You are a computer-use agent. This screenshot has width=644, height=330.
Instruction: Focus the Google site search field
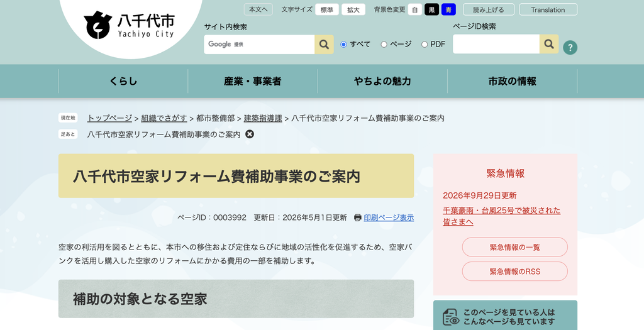point(259,45)
